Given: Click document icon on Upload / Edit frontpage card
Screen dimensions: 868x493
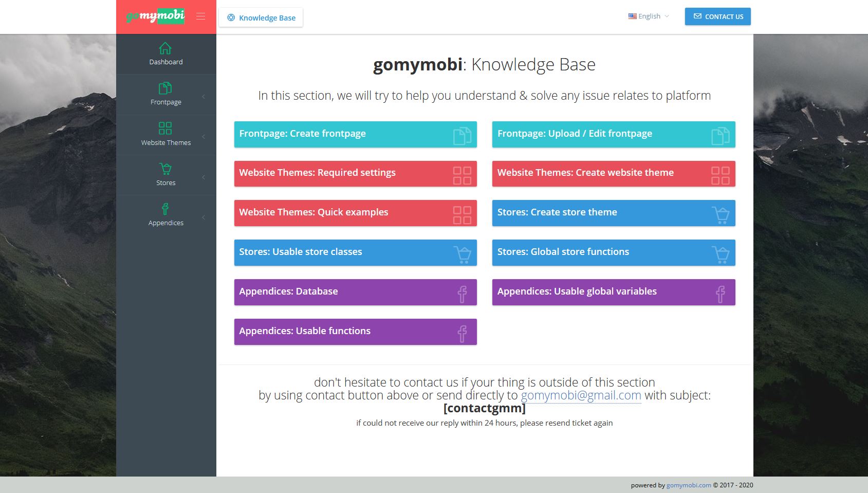Looking at the screenshot, I should (720, 136).
